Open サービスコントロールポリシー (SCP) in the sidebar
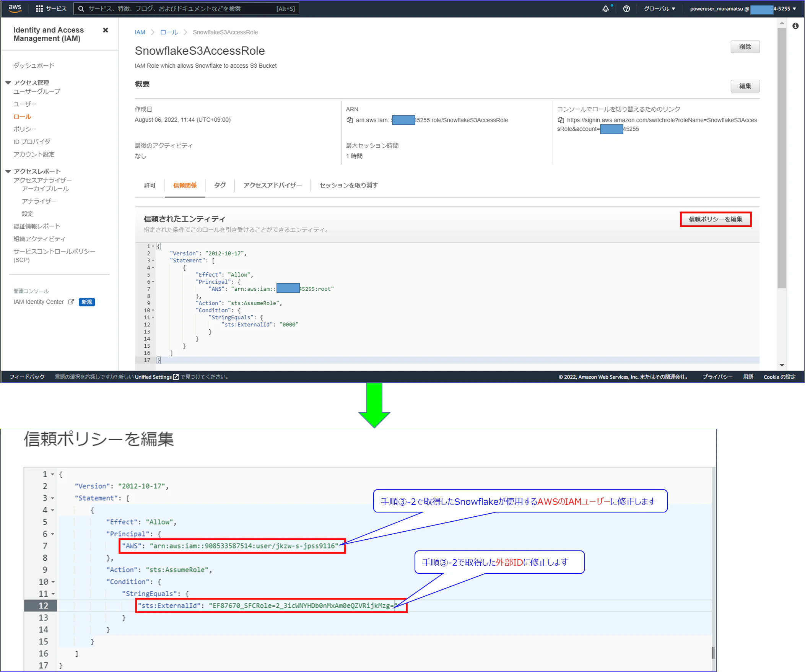Screen dimensions: 805x672 click(x=54, y=256)
